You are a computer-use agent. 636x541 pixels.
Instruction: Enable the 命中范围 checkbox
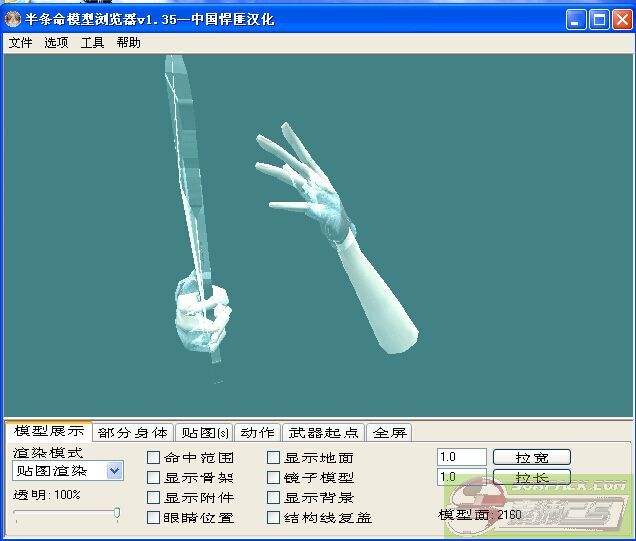(x=153, y=458)
